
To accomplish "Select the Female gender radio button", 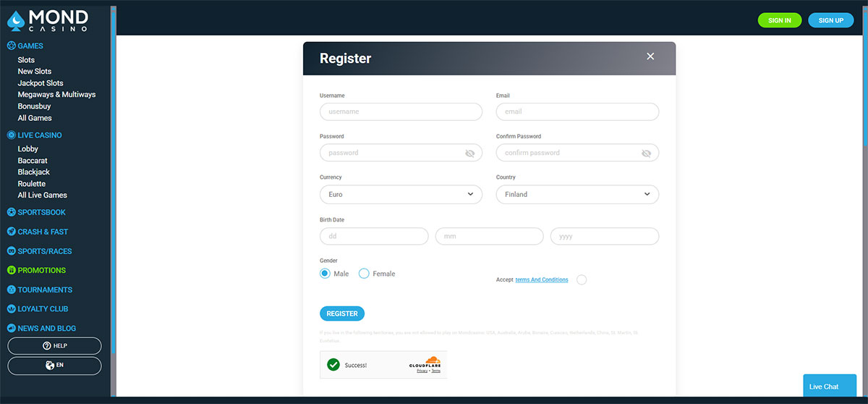I will pyautogui.click(x=364, y=274).
